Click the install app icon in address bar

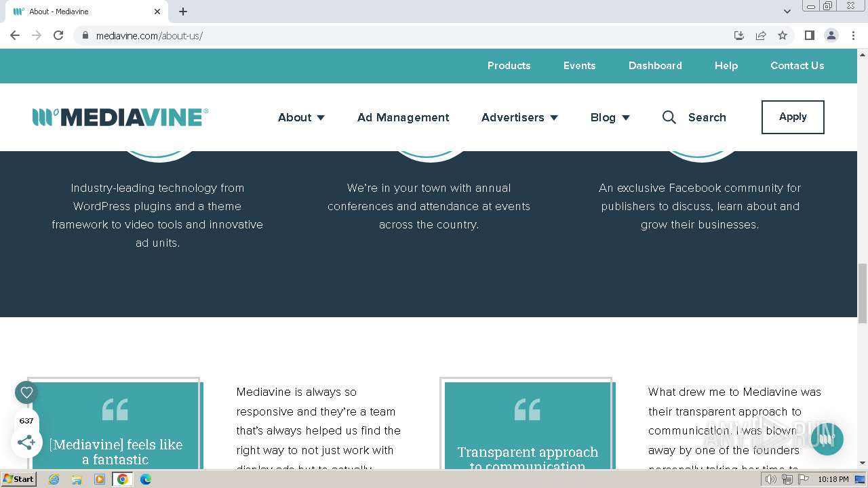[739, 35]
